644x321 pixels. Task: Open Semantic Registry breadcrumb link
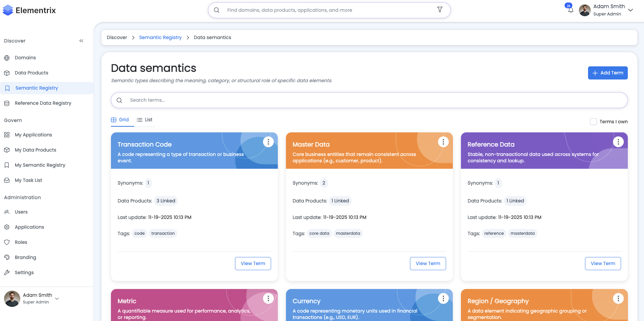coord(160,37)
